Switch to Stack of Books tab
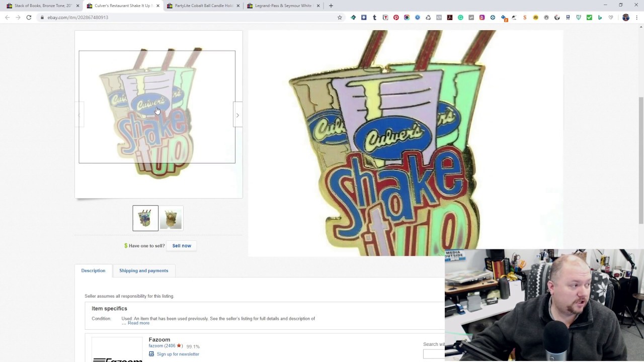The height and width of the screenshot is (362, 644). point(43,6)
